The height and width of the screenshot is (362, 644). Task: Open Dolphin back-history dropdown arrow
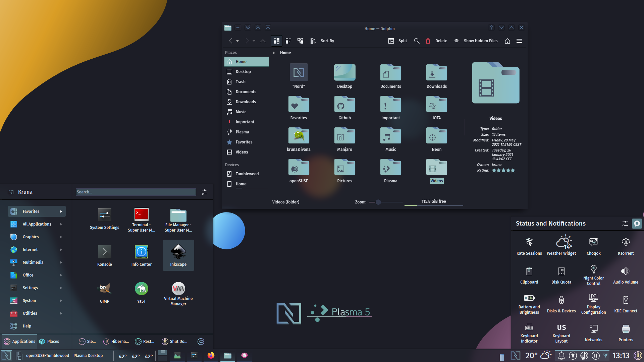pos(237,41)
